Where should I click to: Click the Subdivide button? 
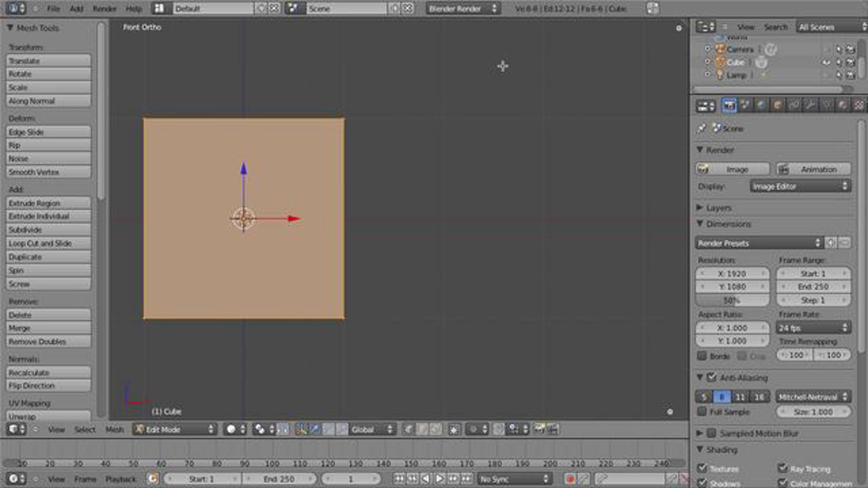(x=48, y=230)
